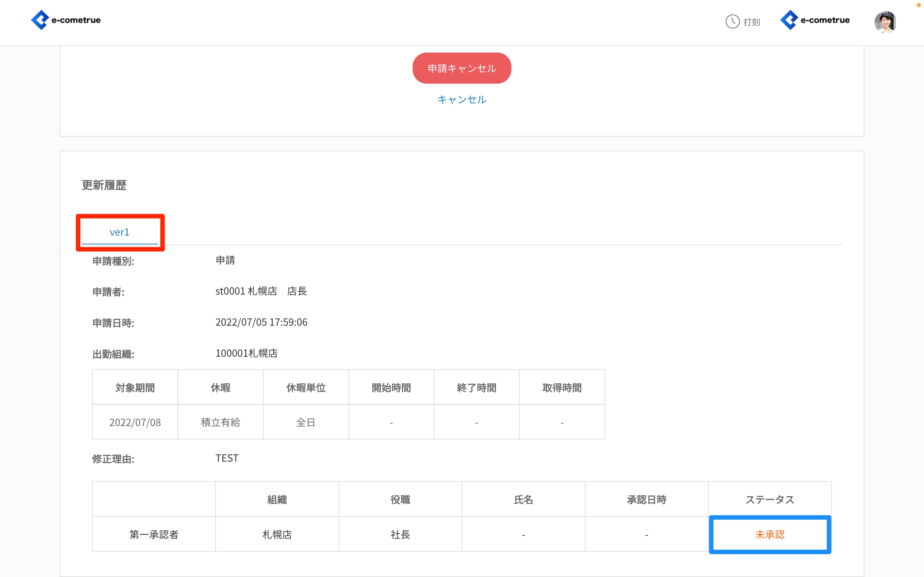Click the e-cometrue logo at top left
This screenshot has width=924, height=577.
coord(66,20)
